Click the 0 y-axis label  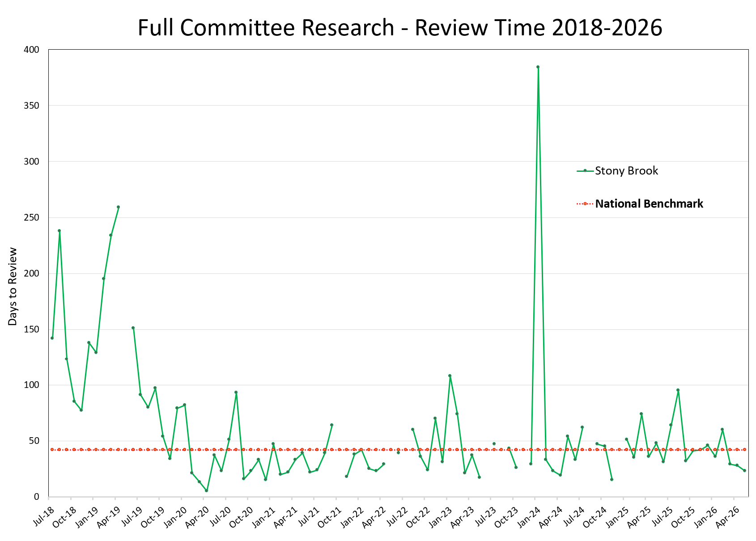click(x=37, y=497)
